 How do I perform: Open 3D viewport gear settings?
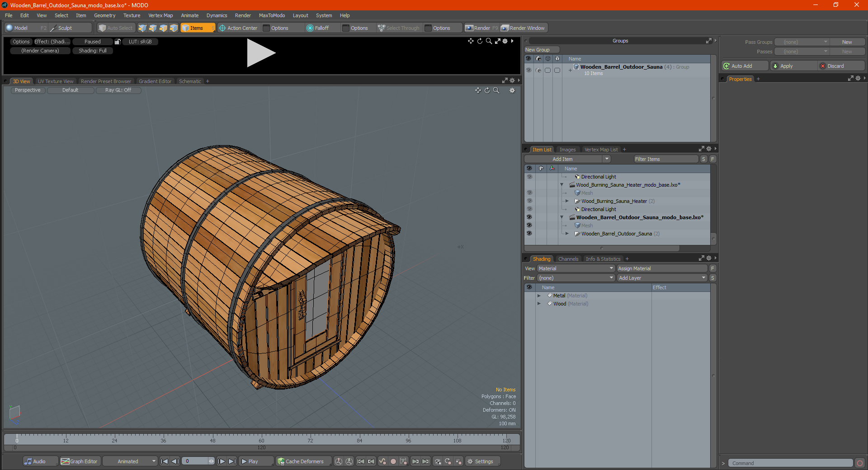coord(512,90)
